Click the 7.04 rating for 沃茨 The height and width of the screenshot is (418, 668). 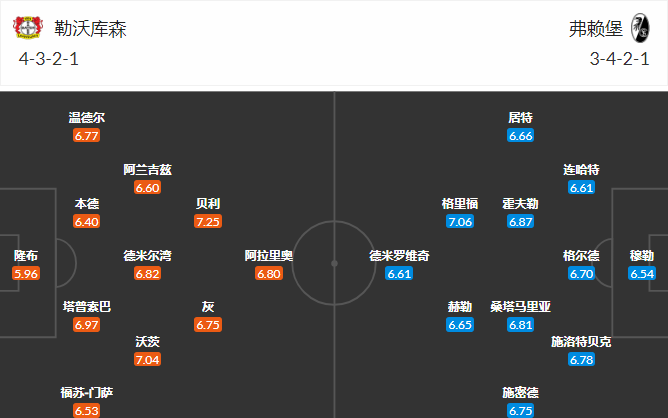(147, 359)
